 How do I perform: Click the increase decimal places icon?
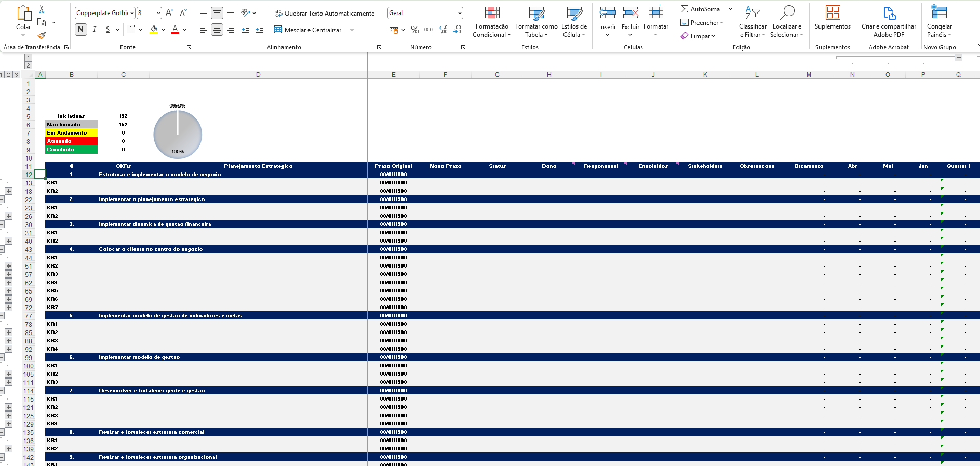click(x=443, y=30)
